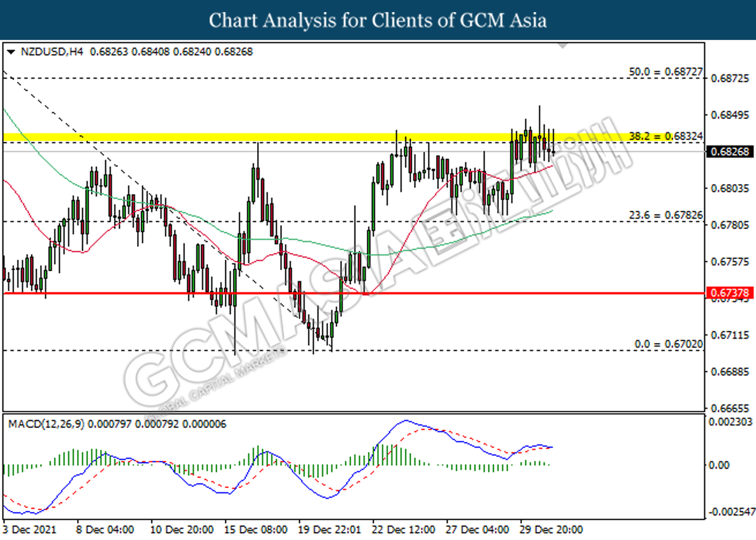
Task: Click the 0.68035 price axis value
Action: click(730, 188)
